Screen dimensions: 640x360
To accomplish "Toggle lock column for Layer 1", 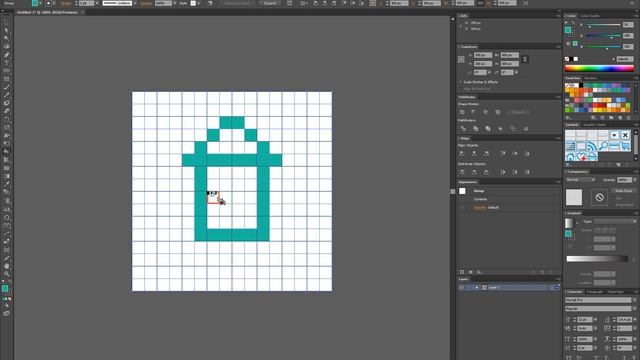I will pyautogui.click(x=469, y=287).
